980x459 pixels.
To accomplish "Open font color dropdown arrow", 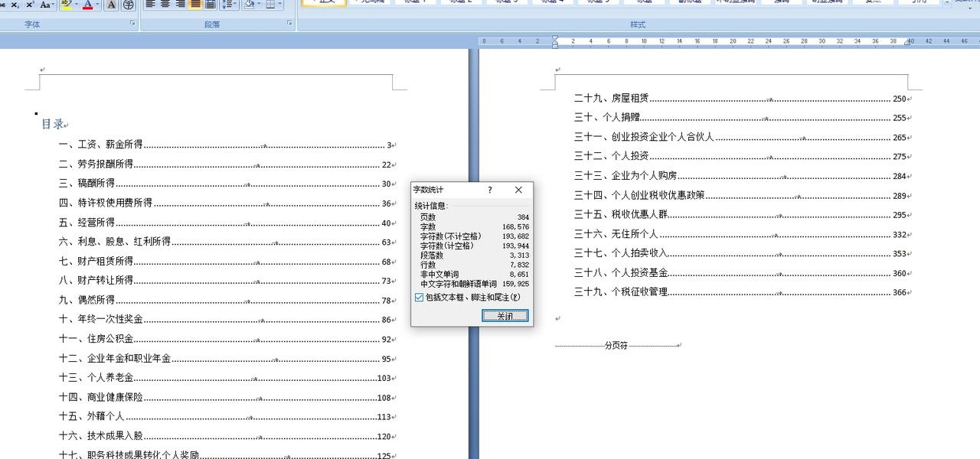I will (96, 5).
